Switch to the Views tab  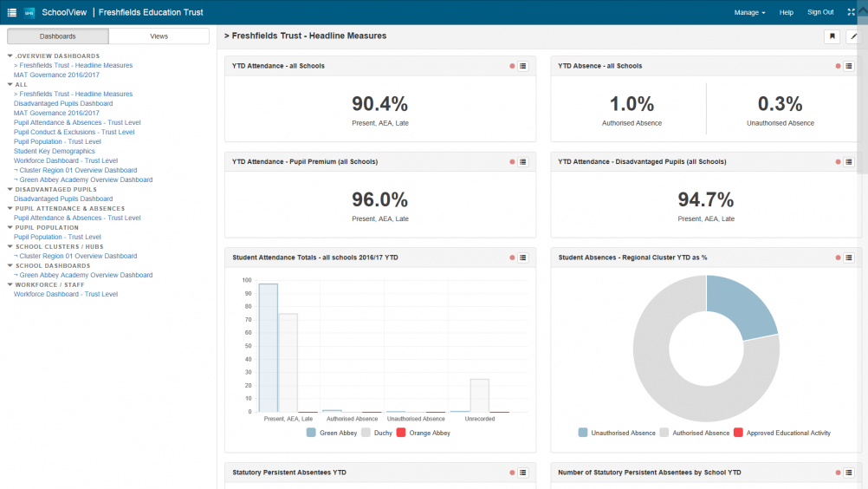point(159,36)
